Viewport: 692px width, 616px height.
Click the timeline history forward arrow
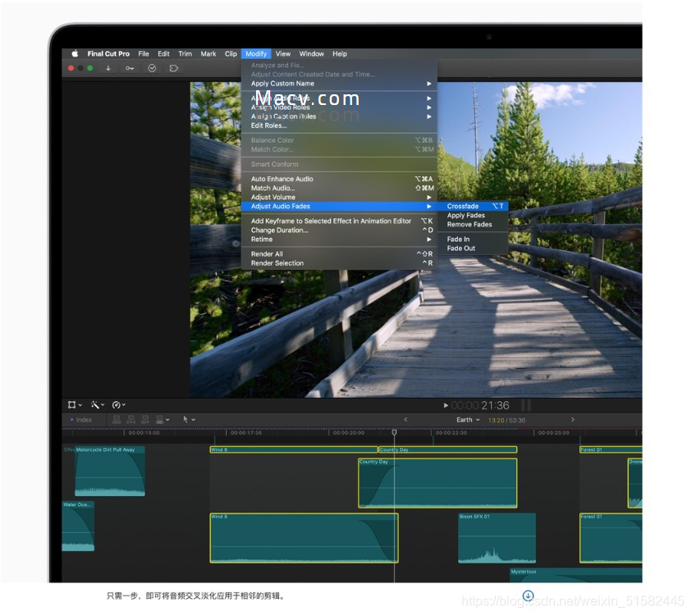(x=573, y=420)
